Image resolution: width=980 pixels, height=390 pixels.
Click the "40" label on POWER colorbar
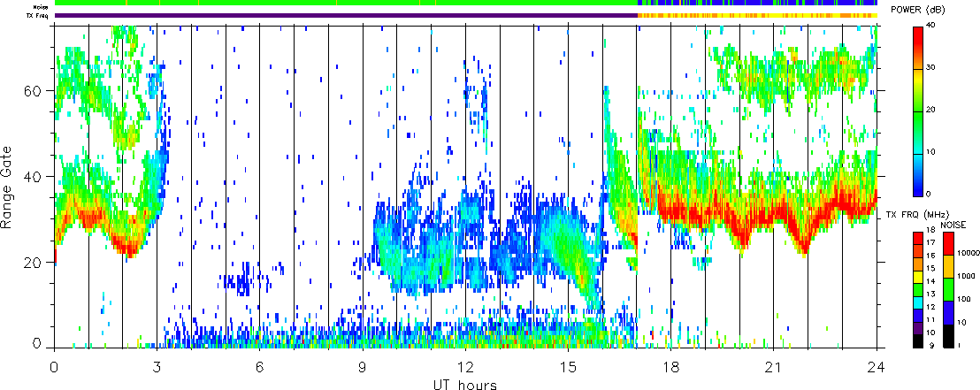(930, 25)
